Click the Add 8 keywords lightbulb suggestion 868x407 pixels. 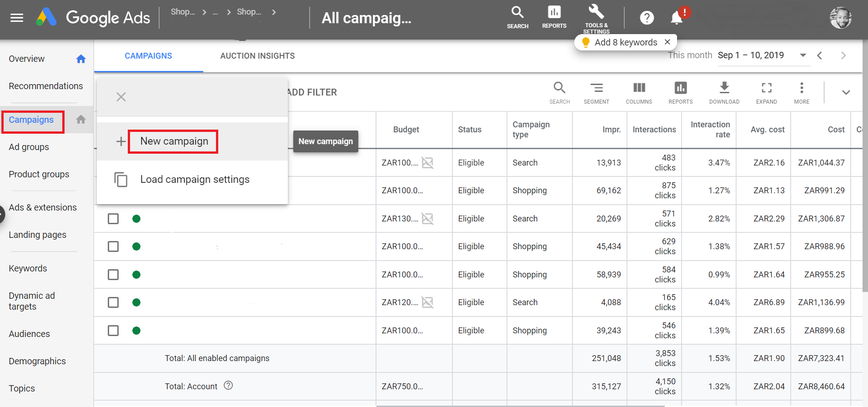click(x=620, y=42)
